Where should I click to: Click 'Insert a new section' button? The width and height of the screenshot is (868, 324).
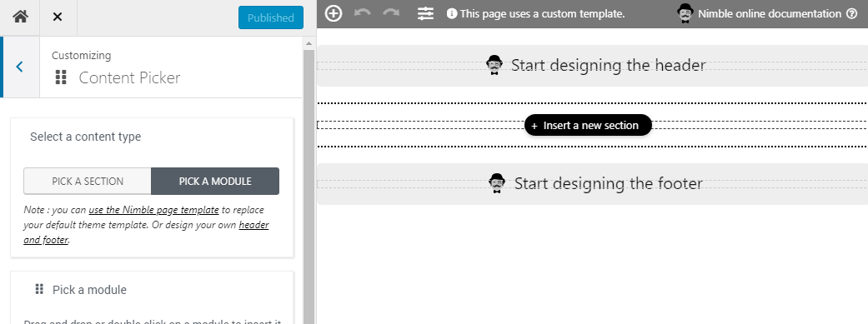588,126
